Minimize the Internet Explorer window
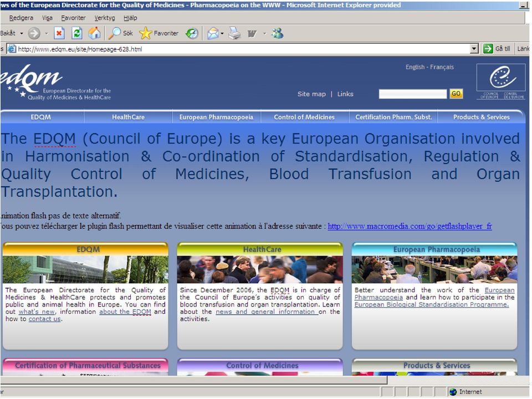 point(524,6)
